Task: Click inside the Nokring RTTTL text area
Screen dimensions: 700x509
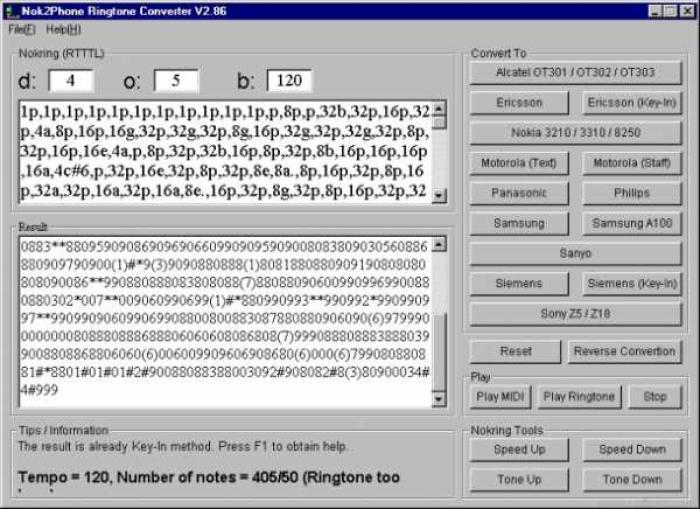Action: [x=225, y=152]
